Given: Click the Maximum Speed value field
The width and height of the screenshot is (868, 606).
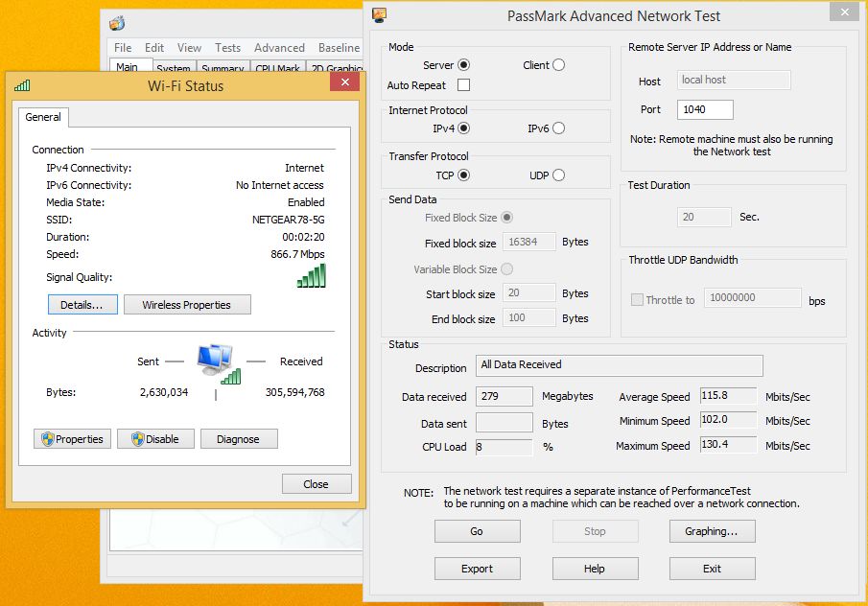Looking at the screenshot, I should [729, 444].
